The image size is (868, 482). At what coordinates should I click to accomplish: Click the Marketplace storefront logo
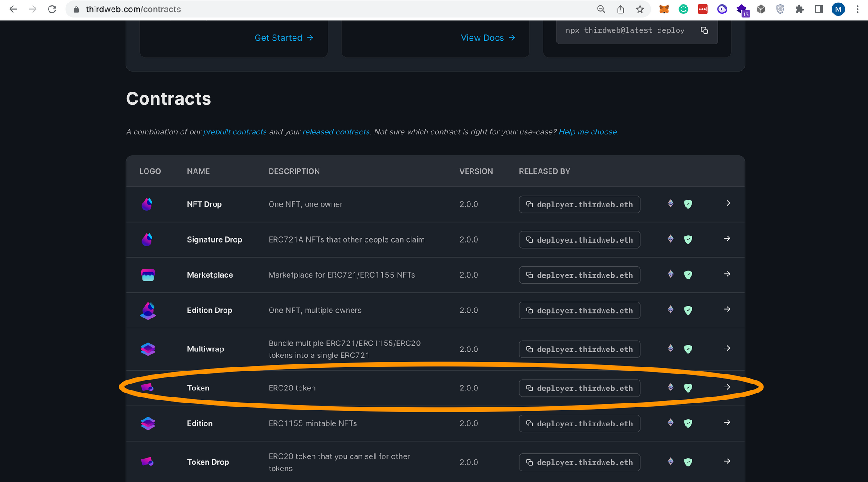click(x=148, y=275)
